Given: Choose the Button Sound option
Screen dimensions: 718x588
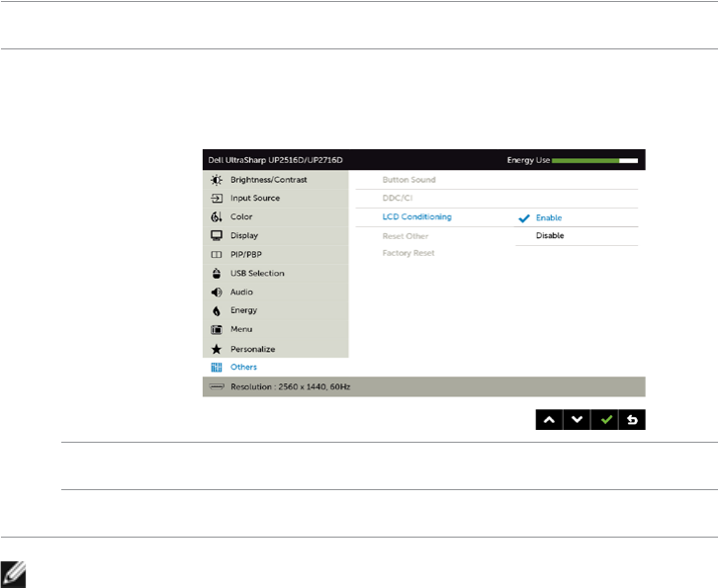Looking at the screenshot, I should [x=408, y=180].
